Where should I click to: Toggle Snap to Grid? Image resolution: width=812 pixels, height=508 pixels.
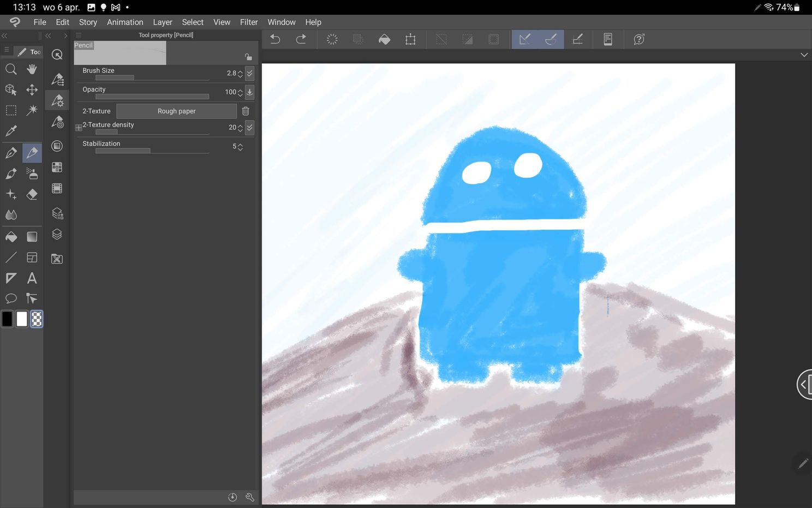577,39
